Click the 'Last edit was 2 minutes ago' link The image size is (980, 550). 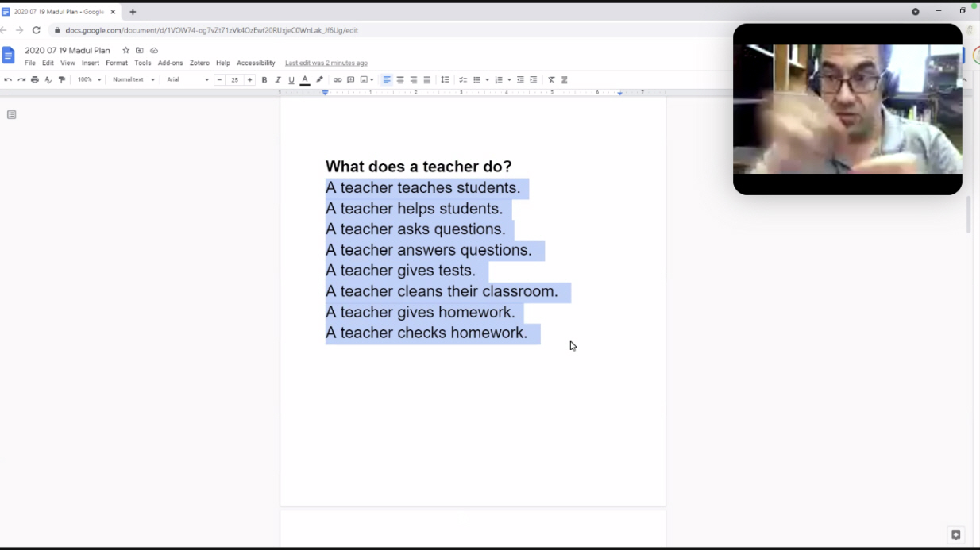click(326, 63)
